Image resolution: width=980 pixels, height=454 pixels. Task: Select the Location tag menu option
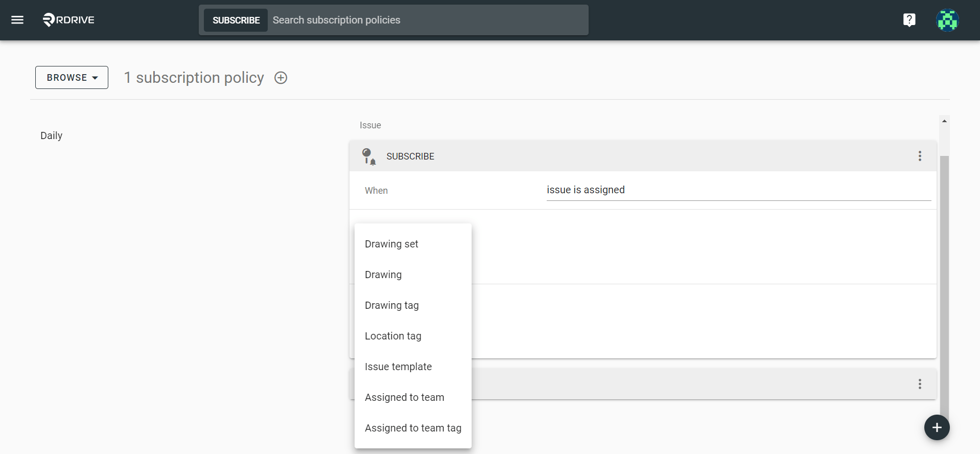[413, 336]
